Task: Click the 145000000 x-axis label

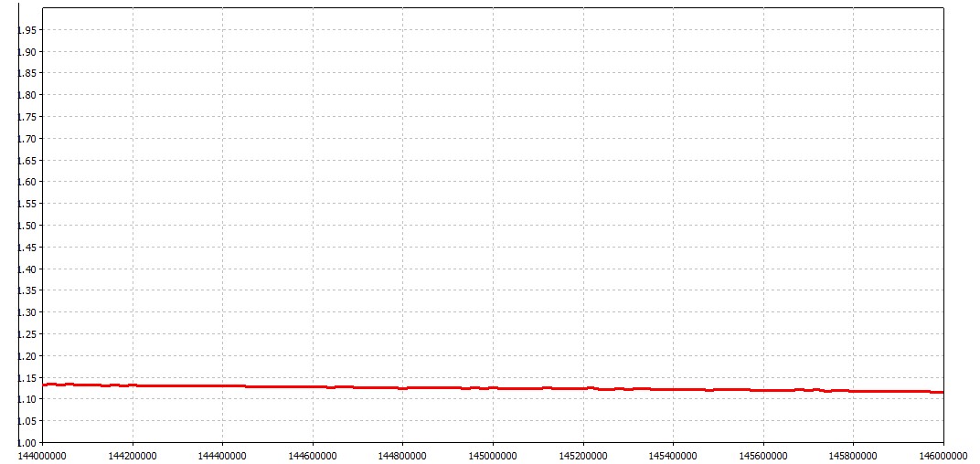Action: coord(493,453)
